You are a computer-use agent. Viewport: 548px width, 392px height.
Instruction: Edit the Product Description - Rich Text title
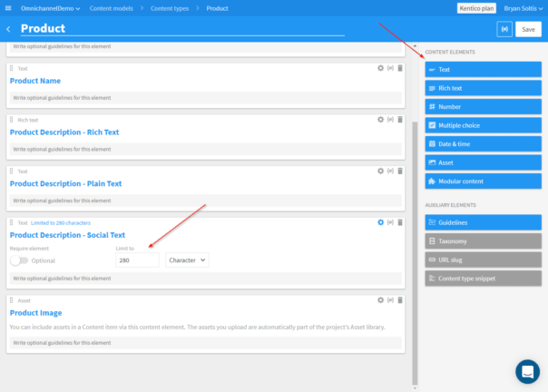64,132
